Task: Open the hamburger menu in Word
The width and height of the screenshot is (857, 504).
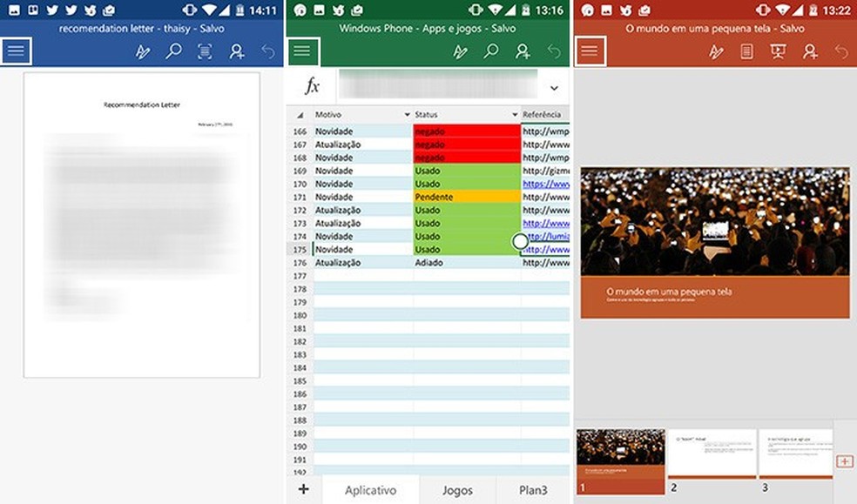Action: (16, 51)
